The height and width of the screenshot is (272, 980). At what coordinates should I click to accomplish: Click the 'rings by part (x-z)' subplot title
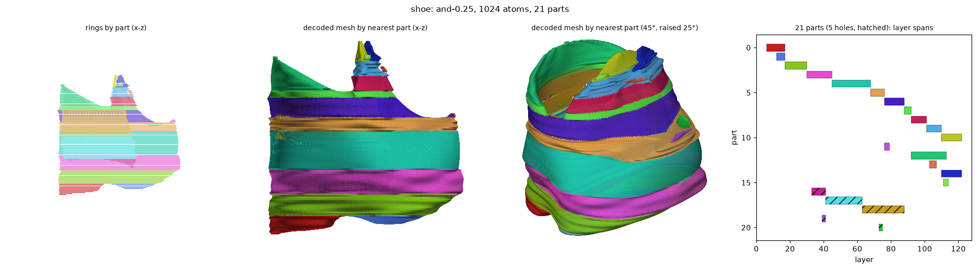tap(116, 28)
